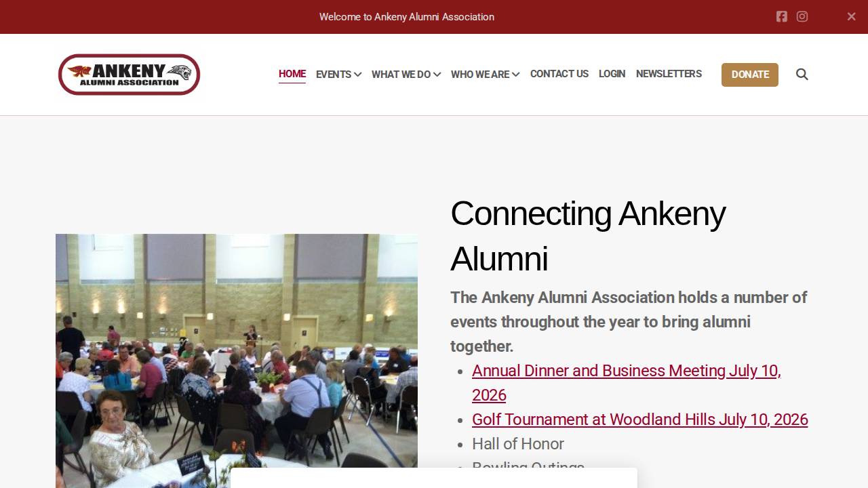The height and width of the screenshot is (488, 868).
Task: Click the DONATE button
Action: (749, 75)
